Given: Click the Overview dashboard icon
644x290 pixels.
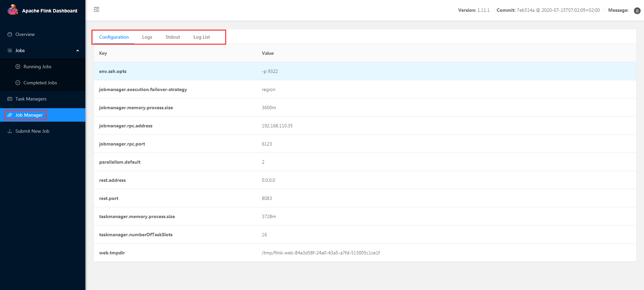Looking at the screenshot, I should [x=10, y=34].
